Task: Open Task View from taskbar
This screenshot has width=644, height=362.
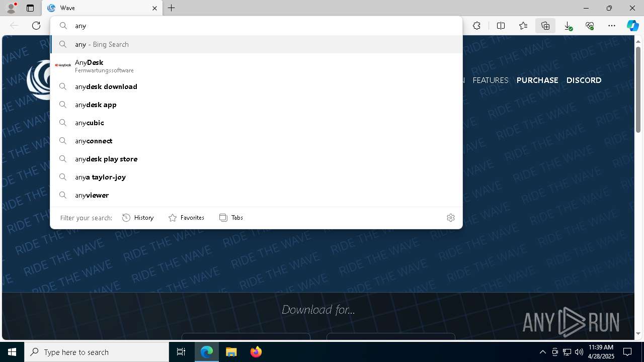Action: point(181,352)
